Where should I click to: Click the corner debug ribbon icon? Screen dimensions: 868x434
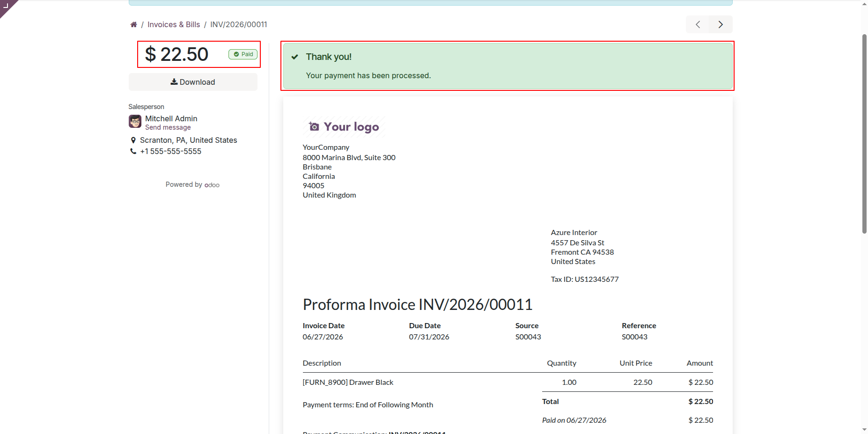click(7, 6)
